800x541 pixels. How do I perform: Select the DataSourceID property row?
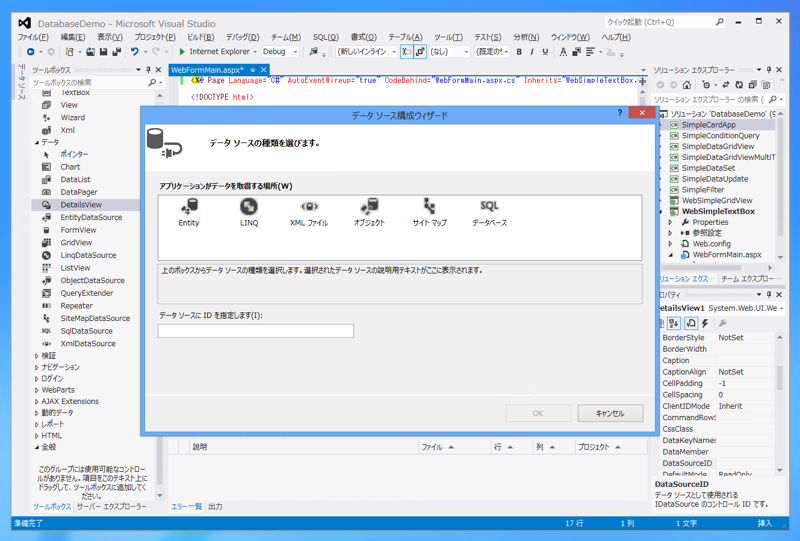[718, 463]
